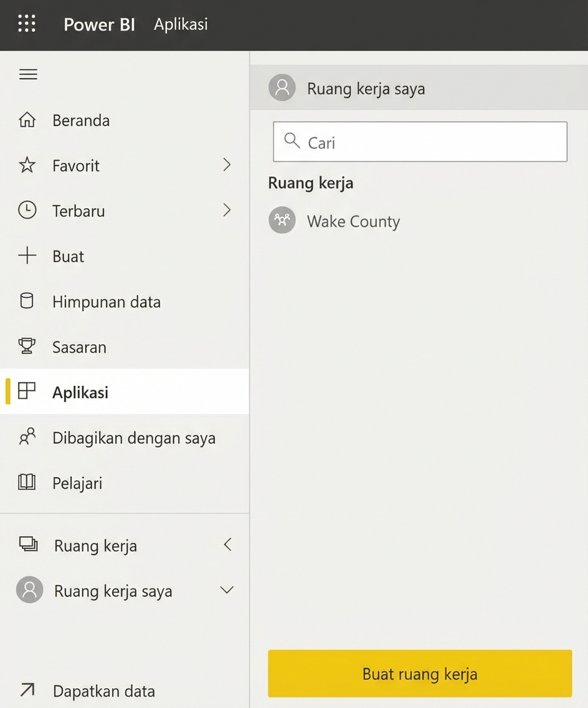Open the Beranda home icon
588x708 pixels.
(27, 120)
